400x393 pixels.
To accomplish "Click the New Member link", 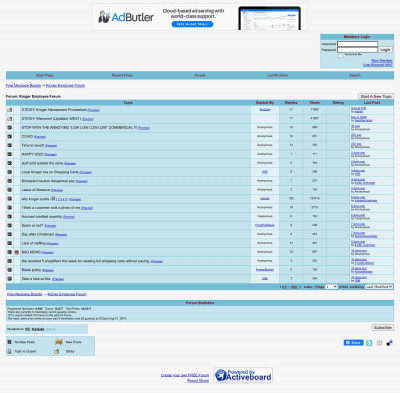I will pyautogui.click(x=382, y=61).
